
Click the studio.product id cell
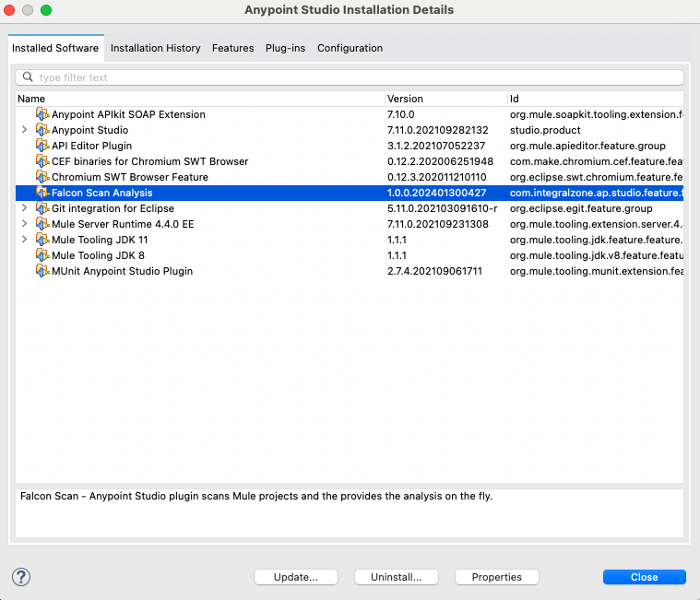pyautogui.click(x=545, y=130)
